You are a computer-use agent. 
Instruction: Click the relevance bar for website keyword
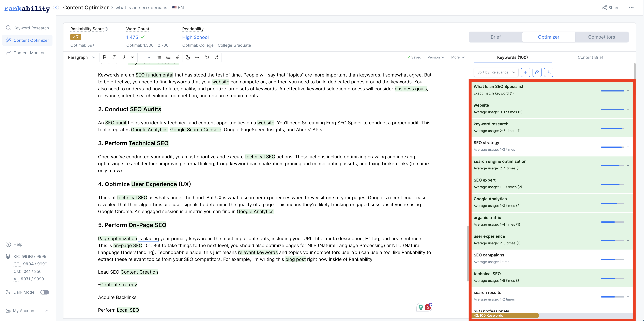612,109
